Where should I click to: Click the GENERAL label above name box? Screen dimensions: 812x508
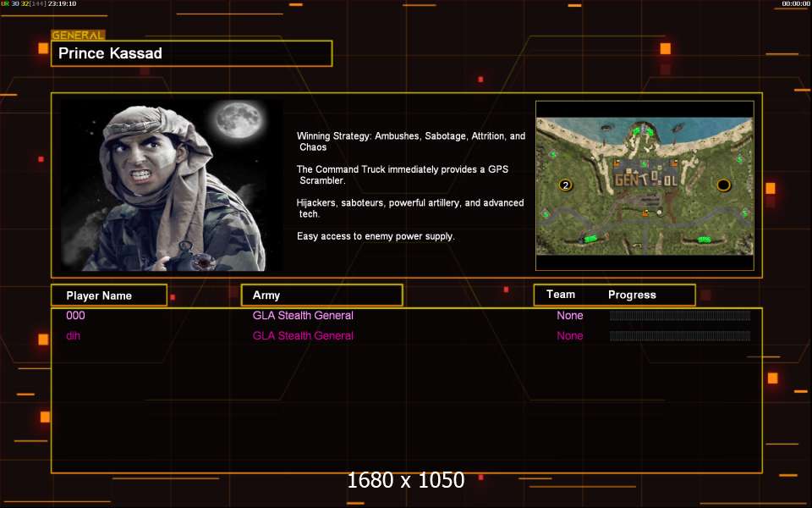click(78, 36)
